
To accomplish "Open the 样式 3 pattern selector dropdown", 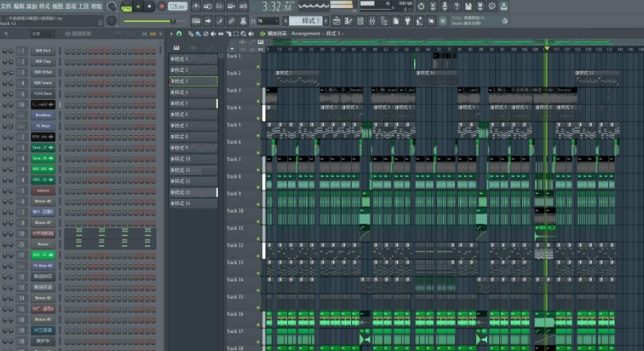I will [x=307, y=20].
